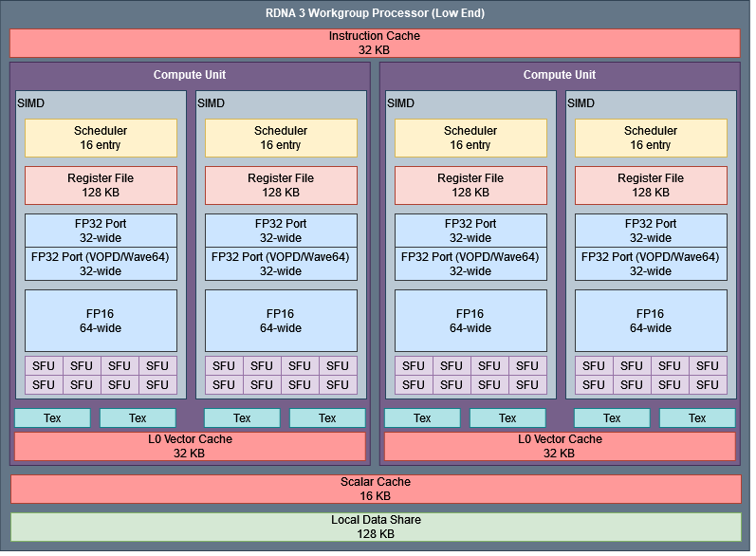Image resolution: width=756 pixels, height=556 pixels.
Task: Select Scheduler 16 entry in the second SIMD
Action: (x=281, y=138)
